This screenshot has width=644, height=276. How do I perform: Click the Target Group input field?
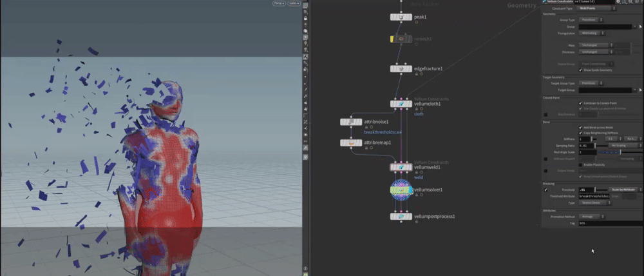click(x=605, y=90)
